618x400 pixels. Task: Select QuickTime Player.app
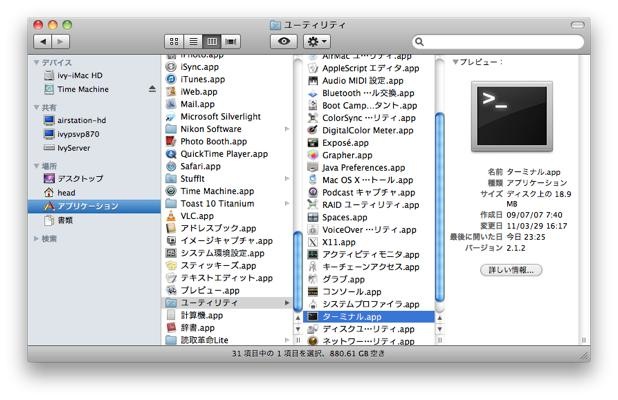pyautogui.click(x=223, y=154)
